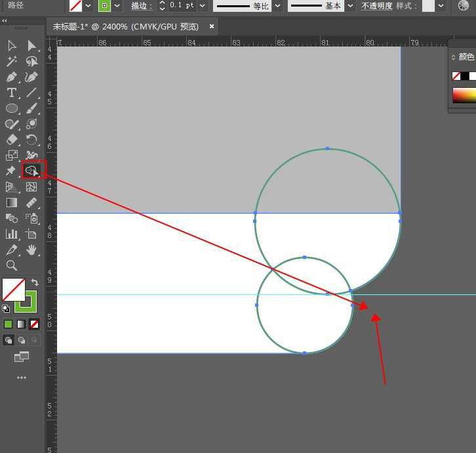Expand the variable width profile dropdown
Image resolution: width=476 pixels, height=453 pixels.
(277, 6)
